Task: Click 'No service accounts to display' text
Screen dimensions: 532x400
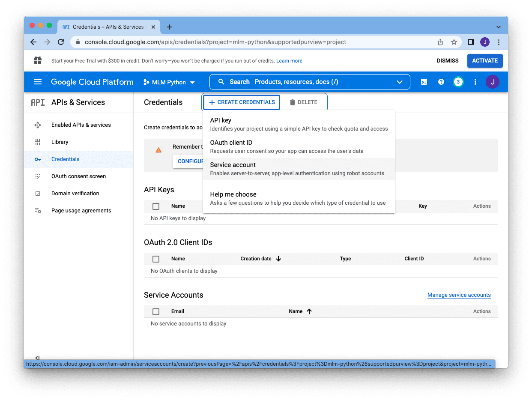Action: [x=188, y=324]
